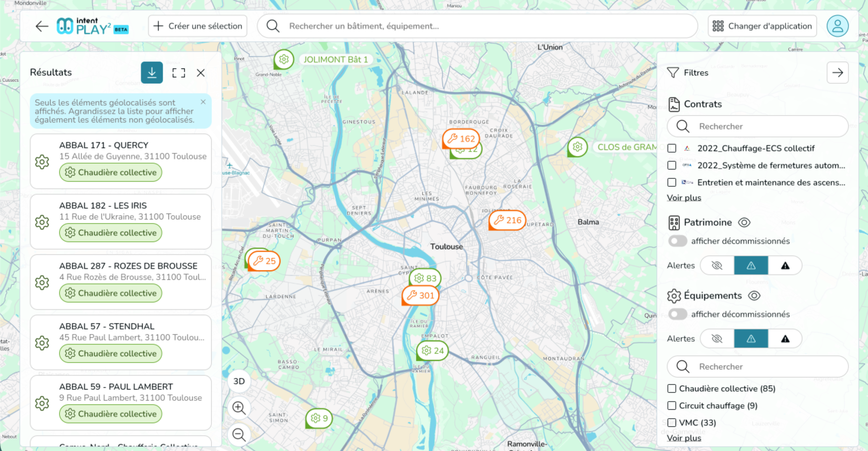The image size is (868, 451).
Task: Check Chaudière collective (85) filter
Action: (x=671, y=389)
